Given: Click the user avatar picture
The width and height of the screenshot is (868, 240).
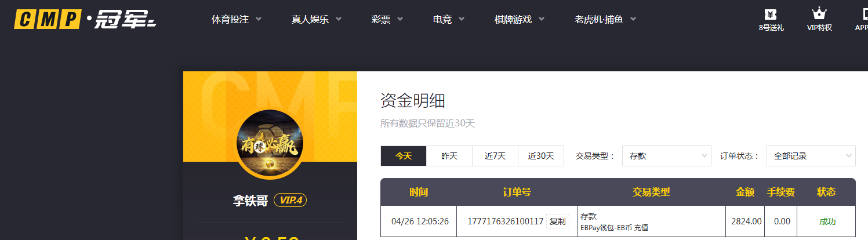Looking at the screenshot, I should pos(270,143).
